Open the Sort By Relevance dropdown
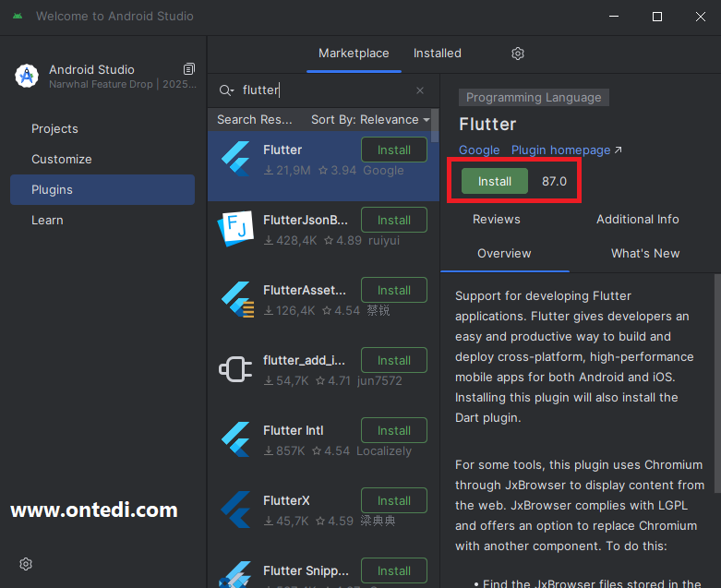 (x=370, y=119)
